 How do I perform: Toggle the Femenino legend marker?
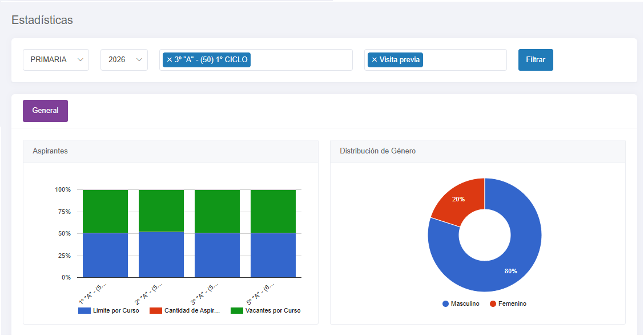point(493,304)
